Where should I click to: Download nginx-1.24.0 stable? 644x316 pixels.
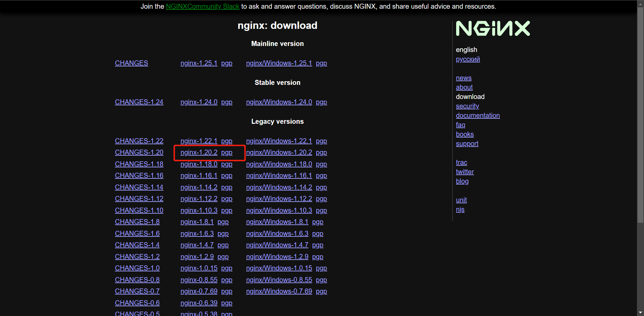[x=199, y=102]
